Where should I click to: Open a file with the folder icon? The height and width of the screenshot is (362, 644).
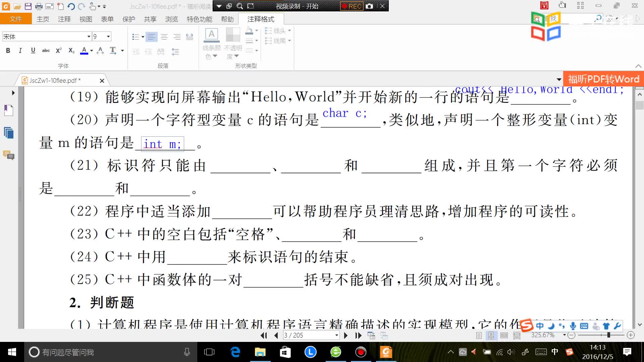coord(17,6)
